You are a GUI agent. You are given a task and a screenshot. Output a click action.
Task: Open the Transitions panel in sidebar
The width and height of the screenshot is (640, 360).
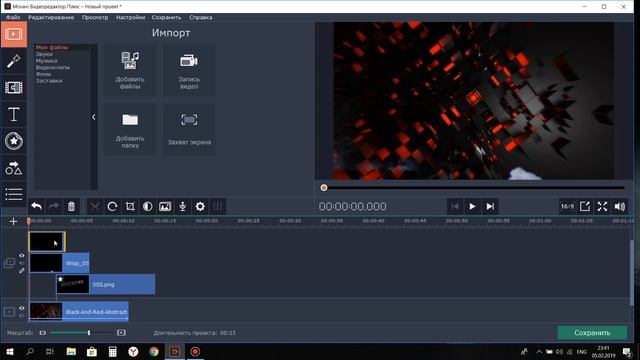(x=14, y=88)
